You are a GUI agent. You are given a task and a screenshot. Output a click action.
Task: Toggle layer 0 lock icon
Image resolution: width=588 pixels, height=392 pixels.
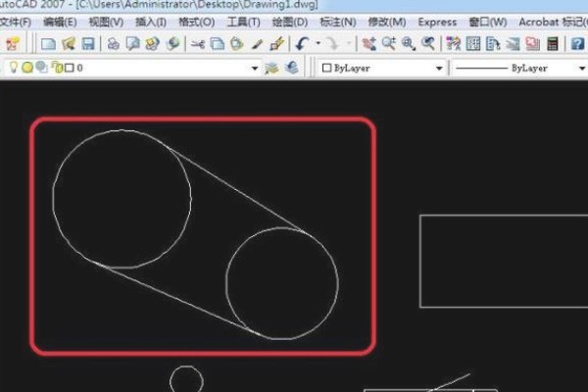pyautogui.click(x=56, y=68)
